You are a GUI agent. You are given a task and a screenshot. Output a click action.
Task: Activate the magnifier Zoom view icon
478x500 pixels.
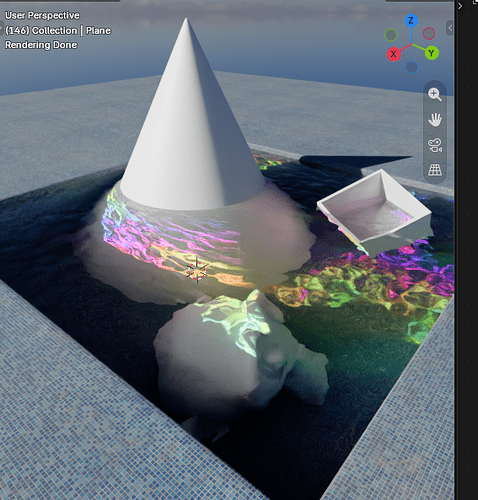(x=435, y=95)
